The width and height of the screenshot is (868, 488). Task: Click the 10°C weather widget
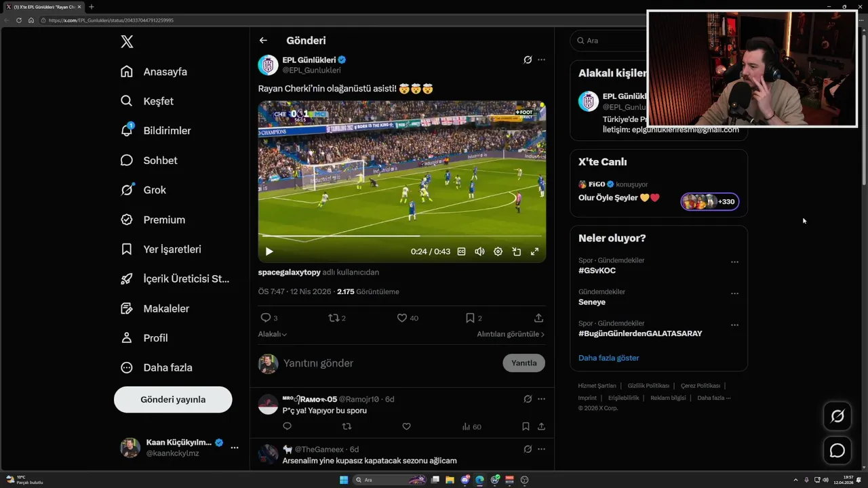25,480
